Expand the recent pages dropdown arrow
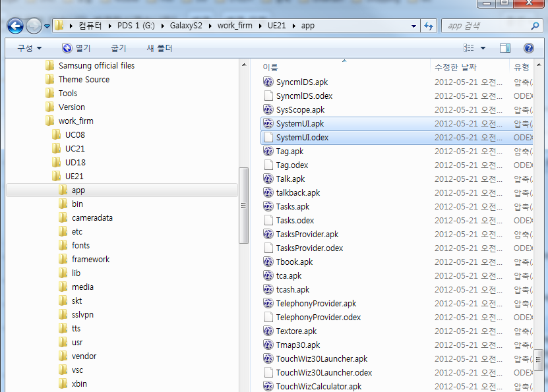Viewport: 548px width, 392px height. click(x=47, y=27)
